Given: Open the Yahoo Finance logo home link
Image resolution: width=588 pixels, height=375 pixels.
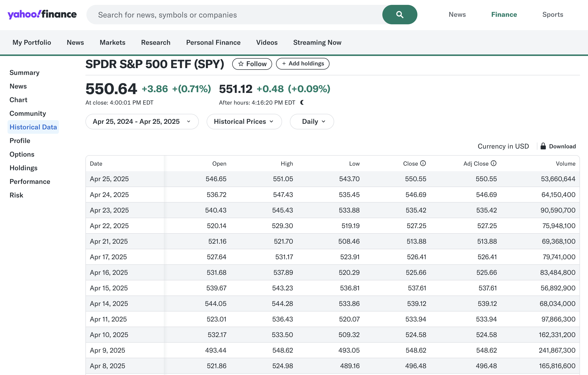Looking at the screenshot, I should click(x=42, y=14).
